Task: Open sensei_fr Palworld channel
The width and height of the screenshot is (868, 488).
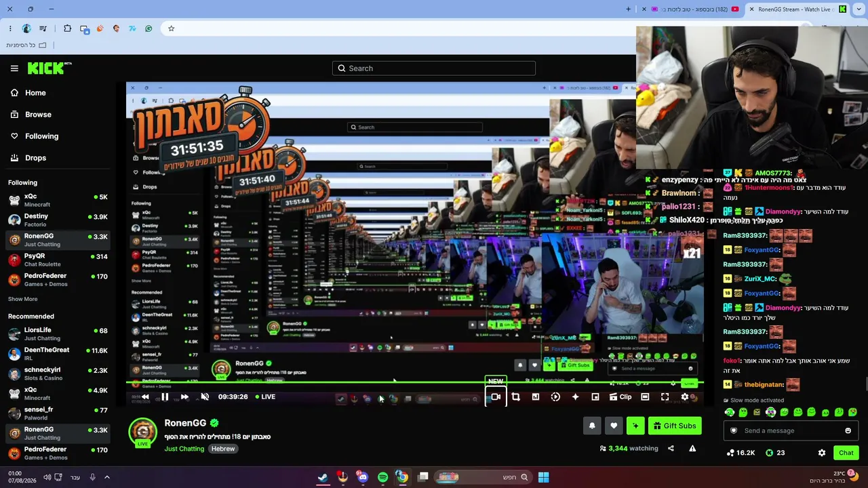Action: point(58,413)
